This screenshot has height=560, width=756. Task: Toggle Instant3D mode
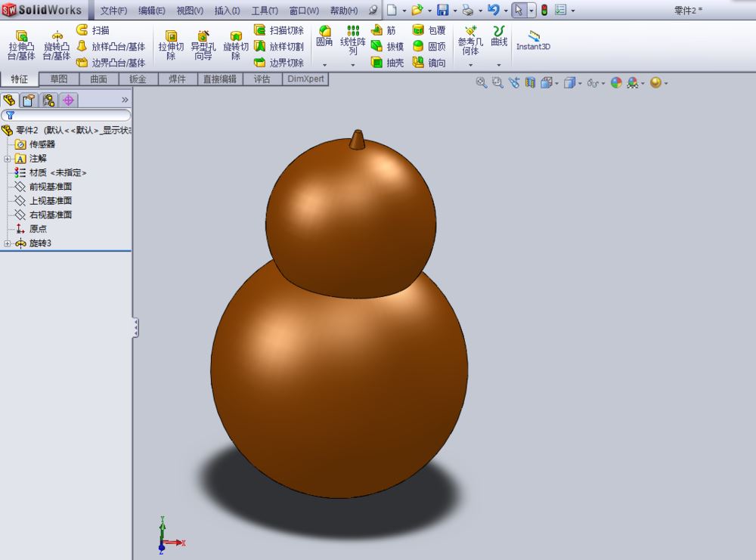click(533, 40)
